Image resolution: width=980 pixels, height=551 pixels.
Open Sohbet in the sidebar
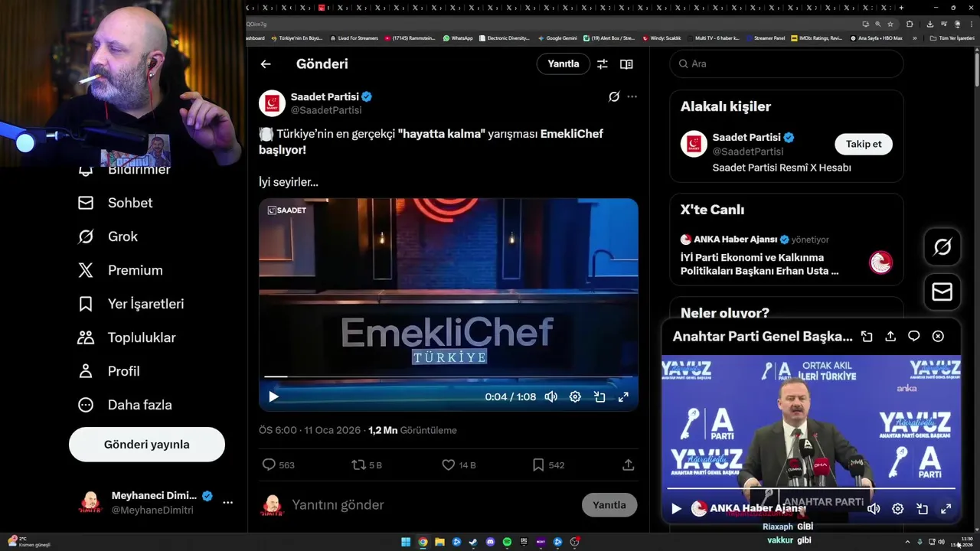click(116, 203)
